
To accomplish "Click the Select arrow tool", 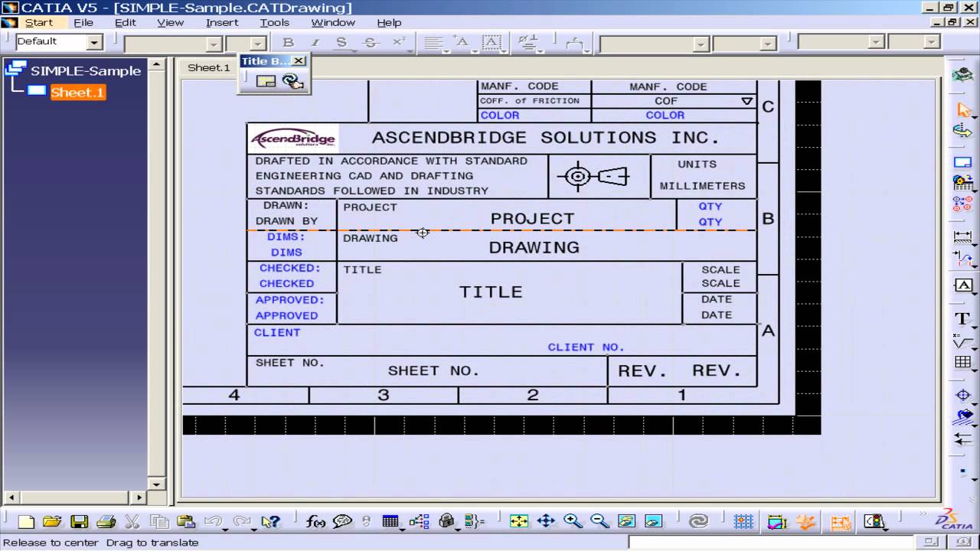I will pyautogui.click(x=963, y=110).
